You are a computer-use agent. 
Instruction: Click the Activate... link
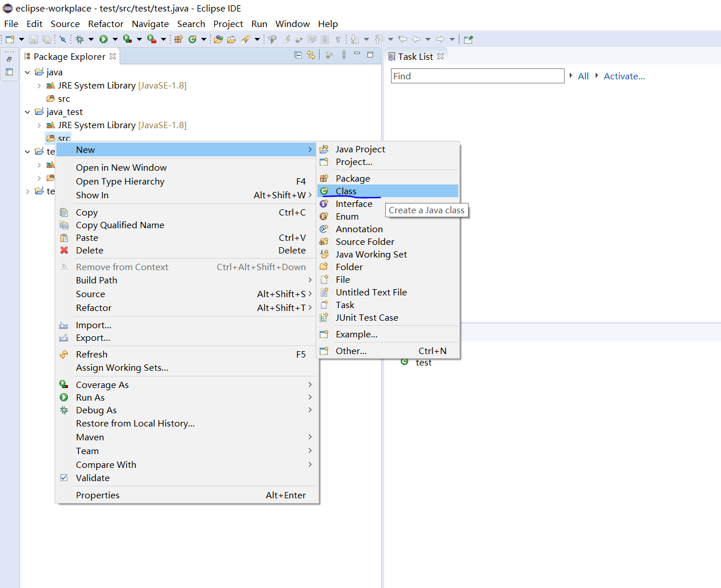point(624,76)
